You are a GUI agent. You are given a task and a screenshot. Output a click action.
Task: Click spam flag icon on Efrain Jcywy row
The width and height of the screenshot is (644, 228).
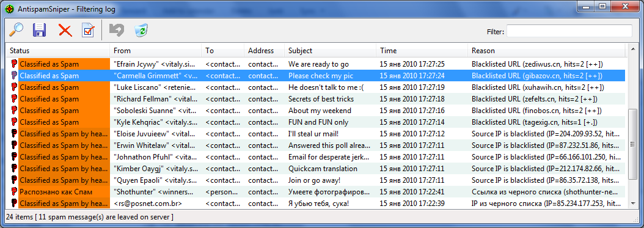15,64
